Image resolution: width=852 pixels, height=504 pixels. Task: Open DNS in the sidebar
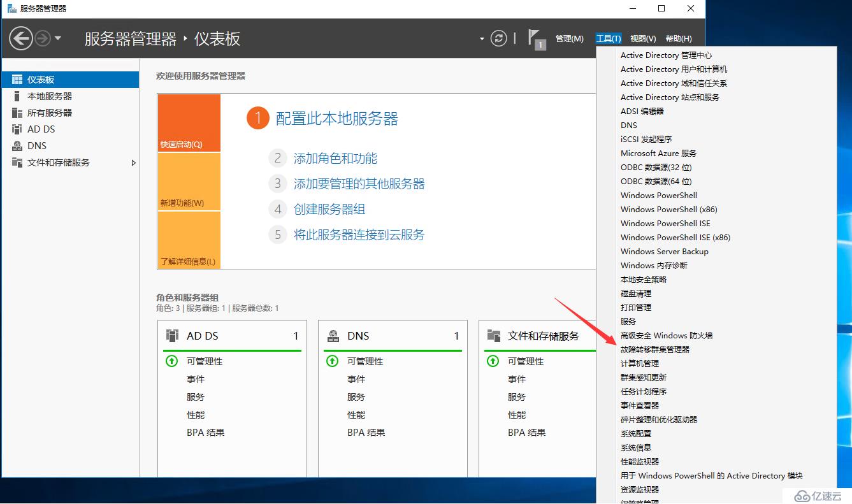point(70,145)
